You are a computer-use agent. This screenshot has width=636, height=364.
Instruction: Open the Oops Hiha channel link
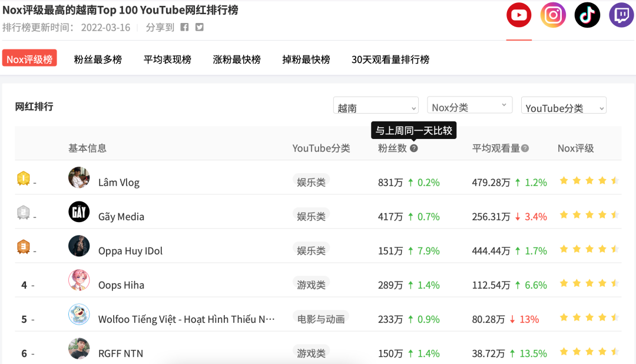pos(121,285)
